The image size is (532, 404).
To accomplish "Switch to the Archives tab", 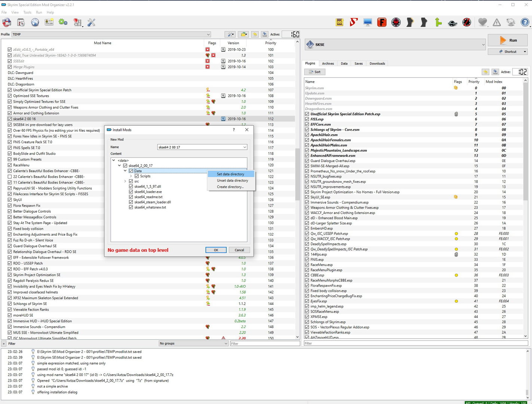I will point(328,64).
